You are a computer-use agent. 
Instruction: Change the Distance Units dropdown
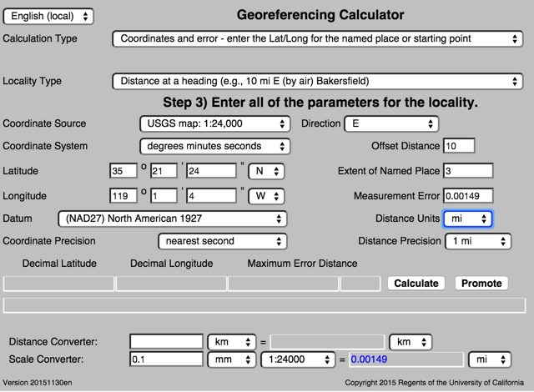click(467, 219)
